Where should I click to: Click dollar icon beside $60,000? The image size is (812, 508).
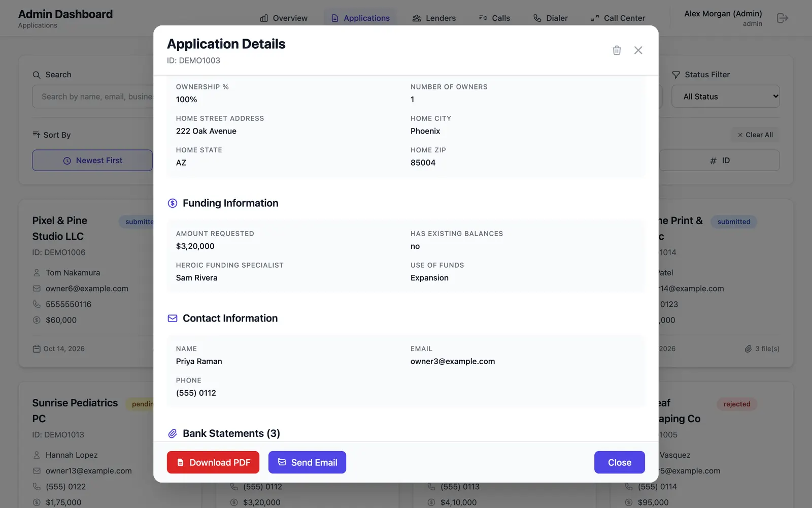click(x=37, y=320)
